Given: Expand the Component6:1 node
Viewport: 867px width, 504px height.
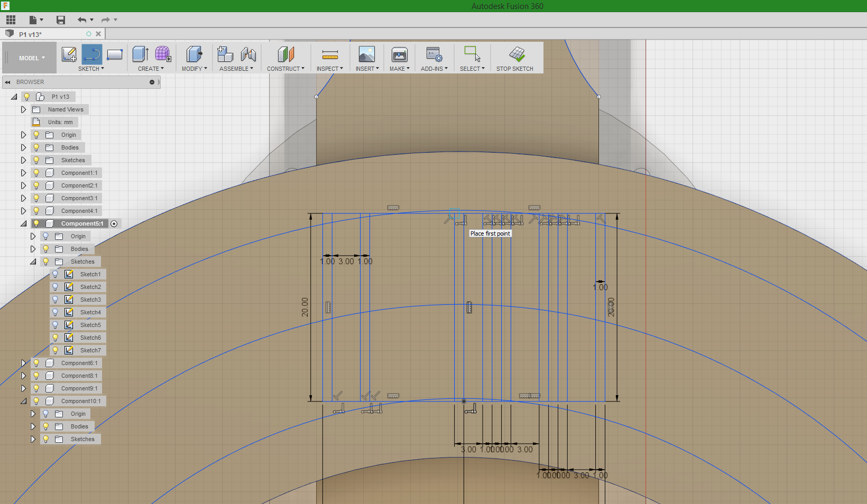Looking at the screenshot, I should (x=23, y=363).
